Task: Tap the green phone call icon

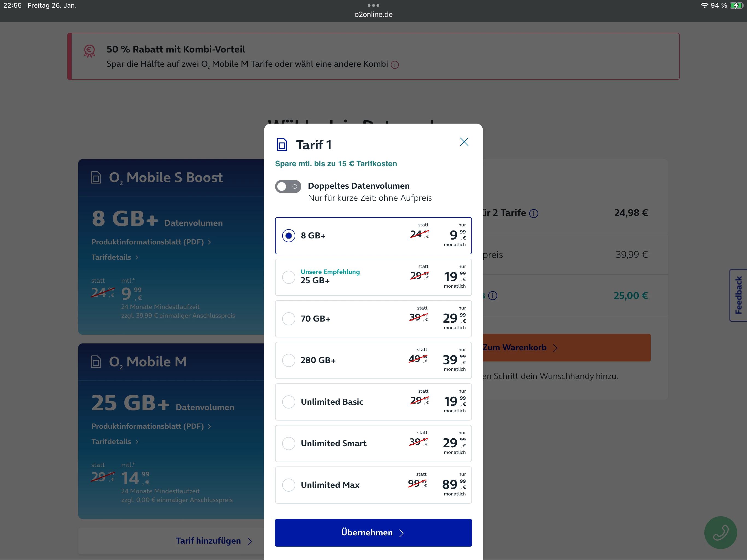Action: point(720,532)
